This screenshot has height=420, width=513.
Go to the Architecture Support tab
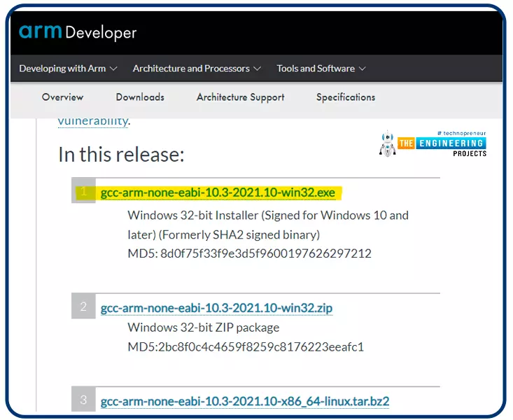(x=241, y=97)
